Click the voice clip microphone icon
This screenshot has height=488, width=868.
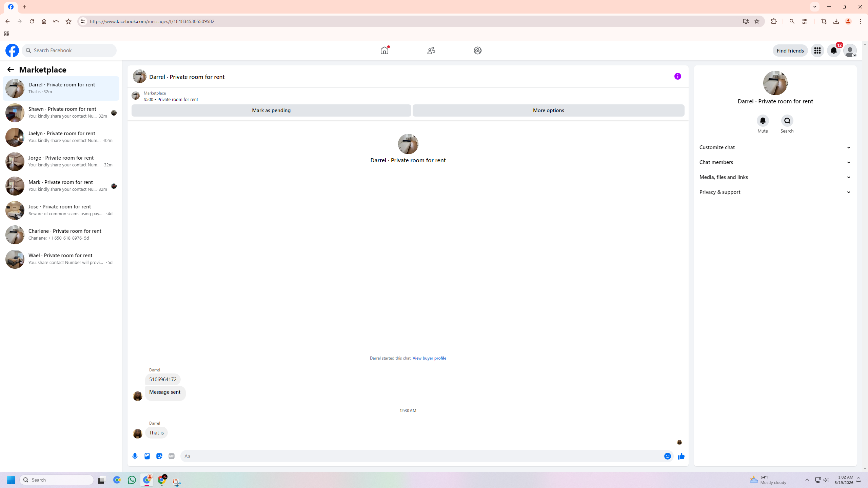(135, 456)
